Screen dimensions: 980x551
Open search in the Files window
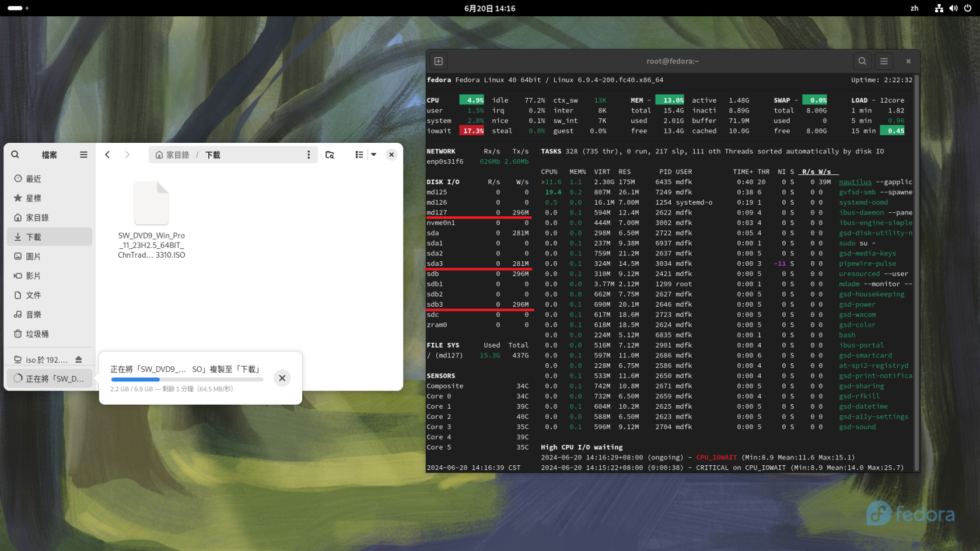tap(15, 155)
